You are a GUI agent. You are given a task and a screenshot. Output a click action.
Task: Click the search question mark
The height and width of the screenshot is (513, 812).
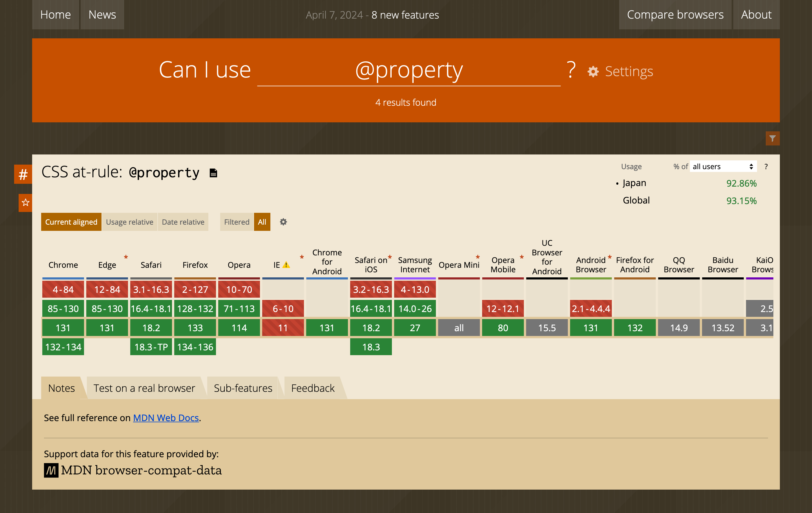tap(571, 70)
